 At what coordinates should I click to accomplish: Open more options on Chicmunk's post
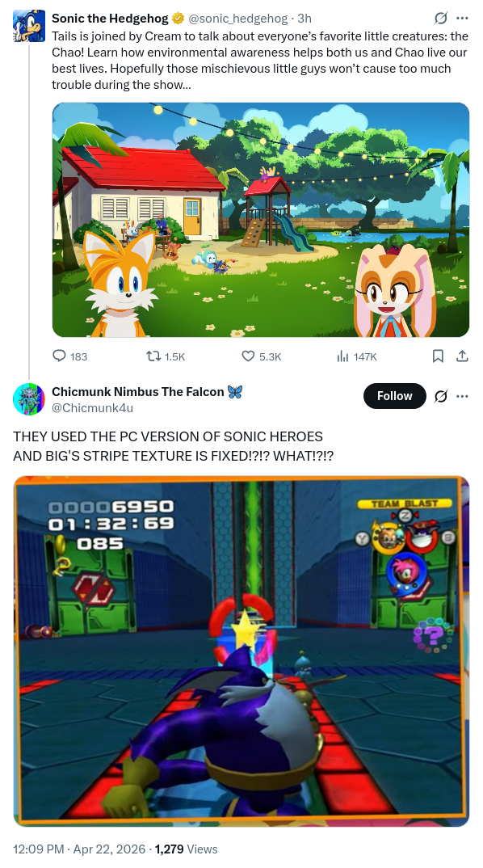pyautogui.click(x=462, y=396)
